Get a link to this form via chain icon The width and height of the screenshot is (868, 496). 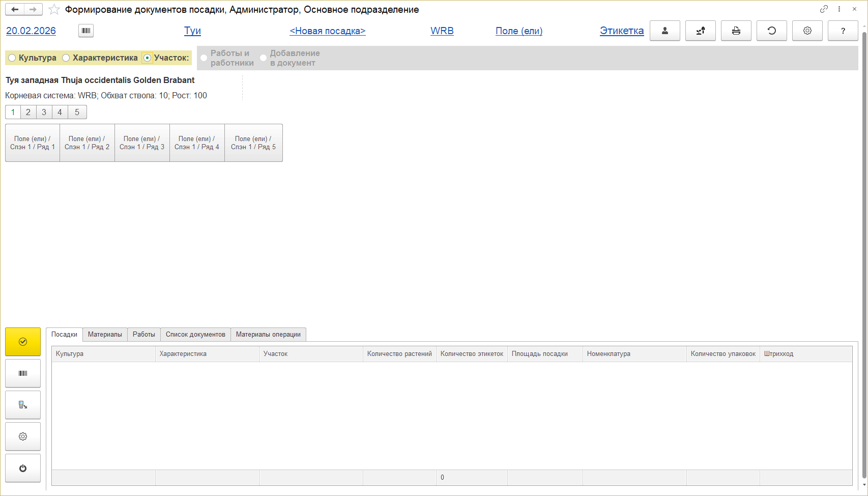[x=824, y=9]
